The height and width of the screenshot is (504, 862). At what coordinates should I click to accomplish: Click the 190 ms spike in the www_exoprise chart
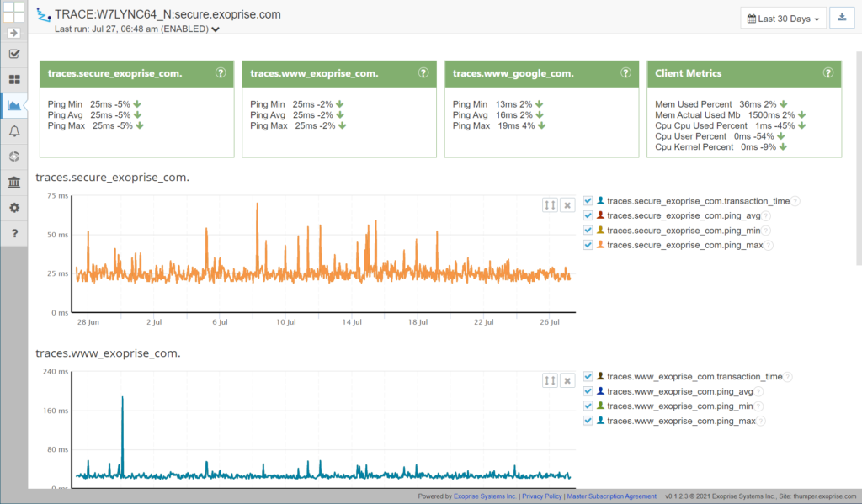click(x=122, y=398)
